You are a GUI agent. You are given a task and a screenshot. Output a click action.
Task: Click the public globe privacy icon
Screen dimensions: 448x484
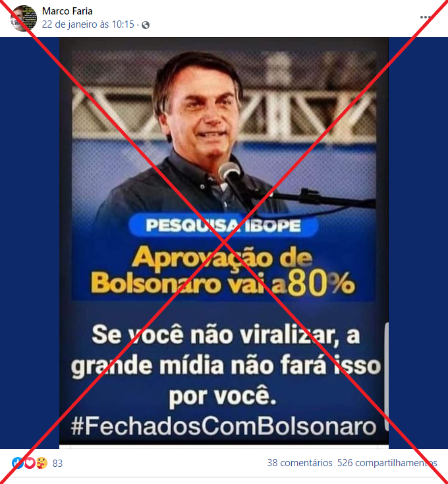pyautogui.click(x=146, y=25)
